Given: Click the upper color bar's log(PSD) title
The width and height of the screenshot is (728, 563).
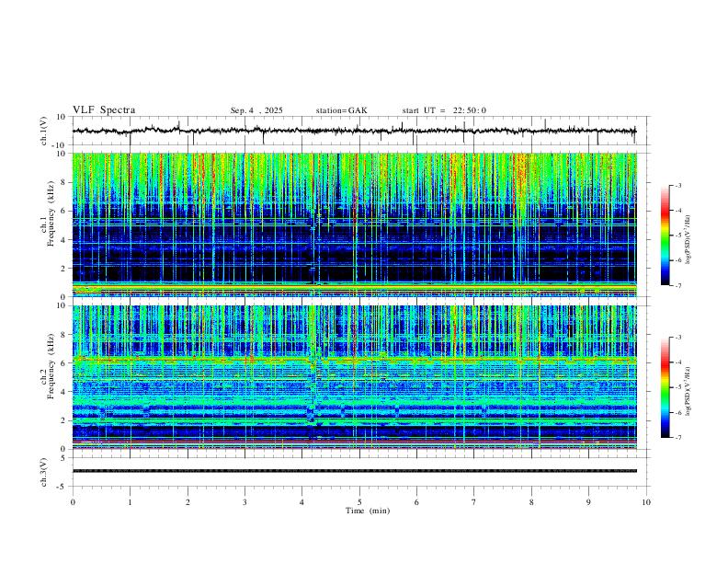Looking at the screenshot, I should tap(688, 240).
